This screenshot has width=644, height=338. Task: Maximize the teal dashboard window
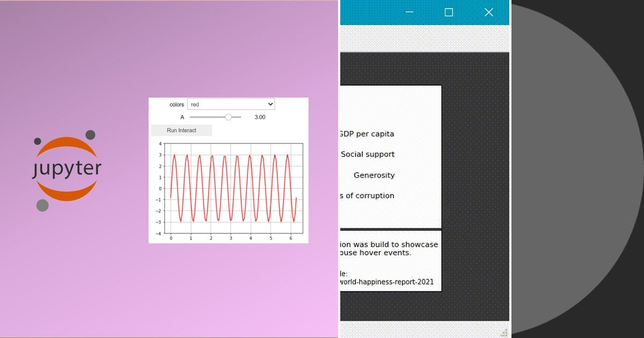(449, 12)
